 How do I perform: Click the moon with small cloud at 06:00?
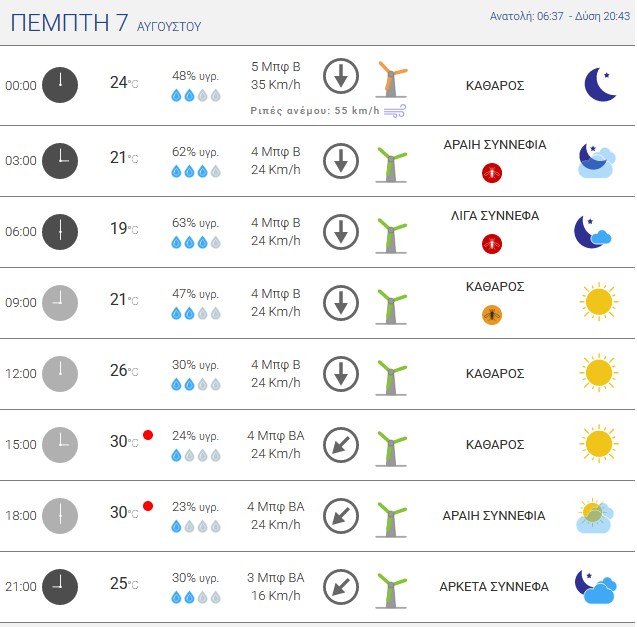[x=593, y=232]
